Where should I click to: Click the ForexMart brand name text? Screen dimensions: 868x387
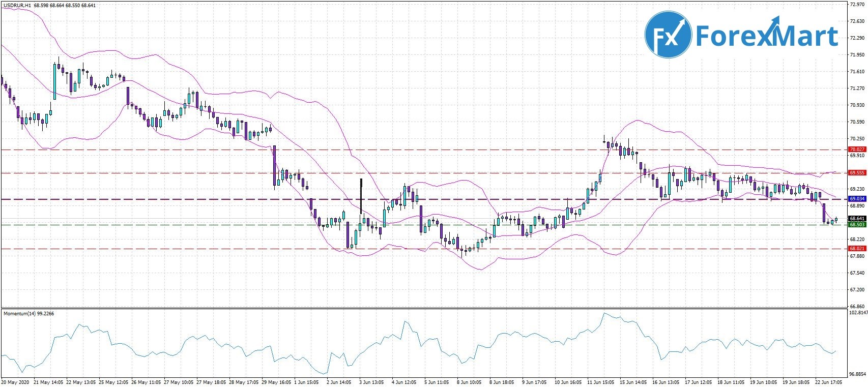(767, 36)
